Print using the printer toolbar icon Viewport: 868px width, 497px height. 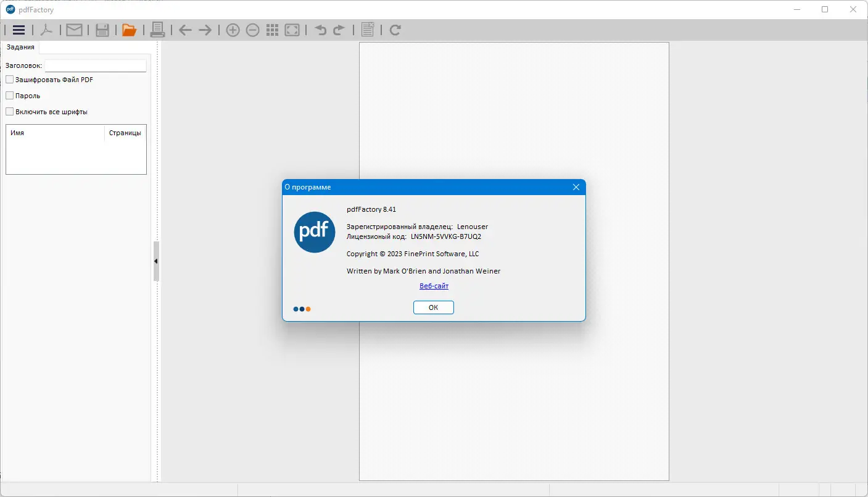157,30
